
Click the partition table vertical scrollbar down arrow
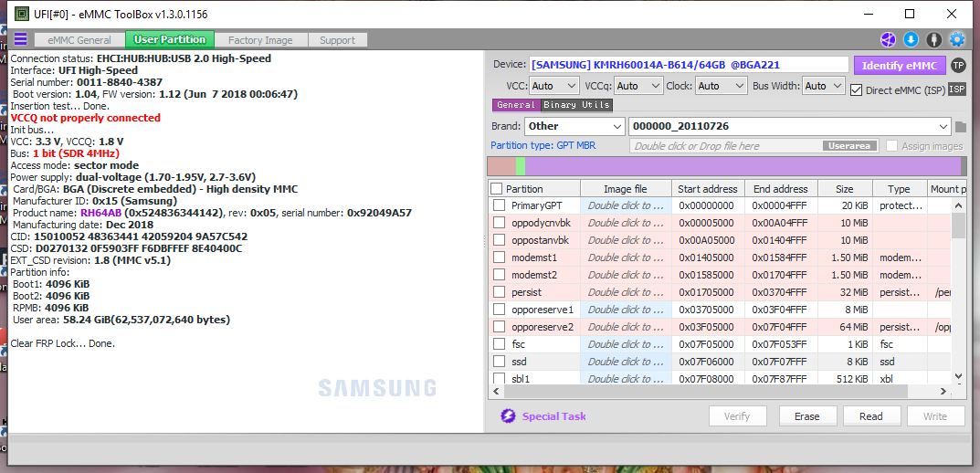[x=959, y=376]
